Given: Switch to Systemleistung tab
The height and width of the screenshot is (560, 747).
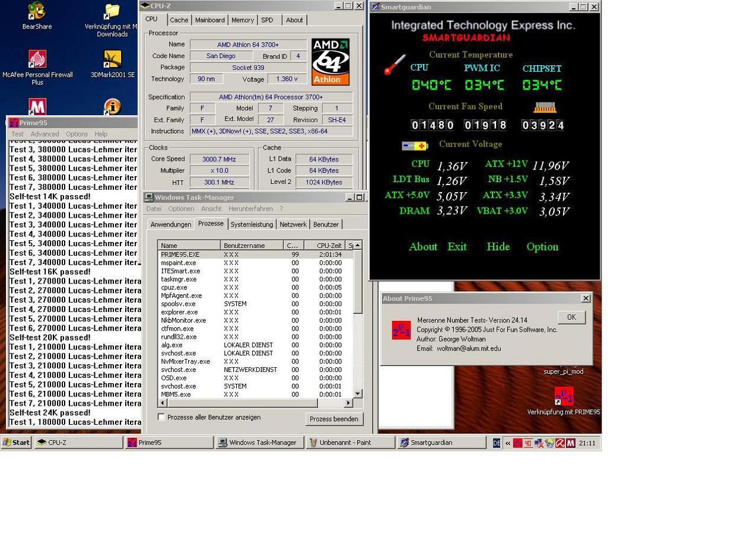Looking at the screenshot, I should 252,224.
